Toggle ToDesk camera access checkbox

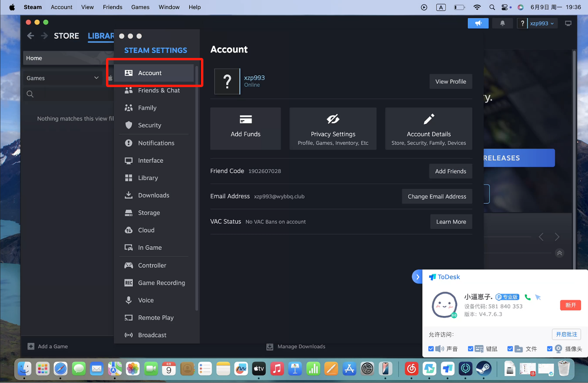click(x=550, y=349)
